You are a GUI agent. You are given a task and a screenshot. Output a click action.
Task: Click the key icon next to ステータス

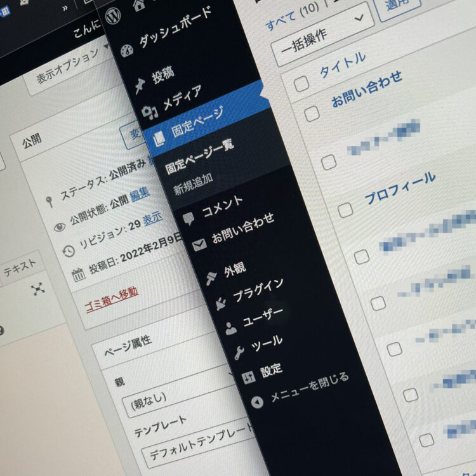(x=50, y=202)
